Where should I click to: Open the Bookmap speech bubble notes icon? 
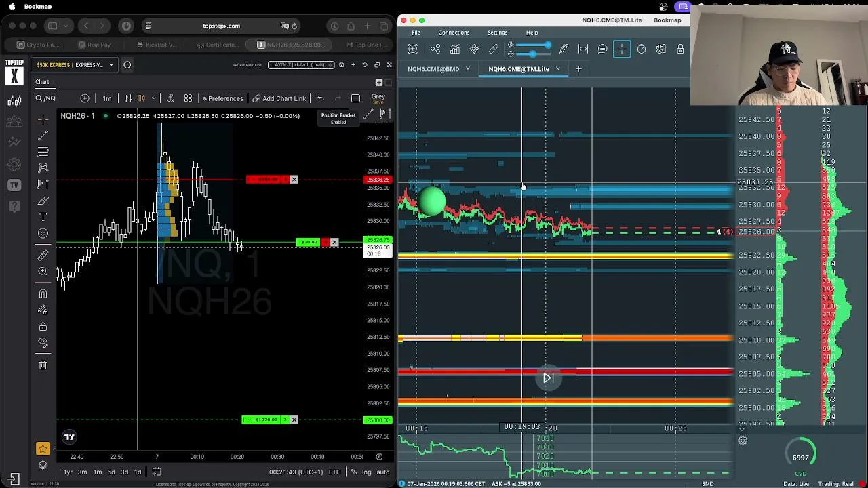pyautogui.click(x=602, y=49)
